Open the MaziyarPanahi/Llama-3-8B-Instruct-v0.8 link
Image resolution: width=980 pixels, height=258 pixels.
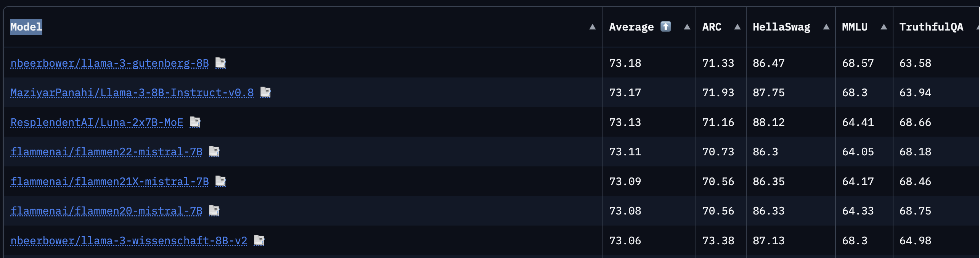(132, 93)
